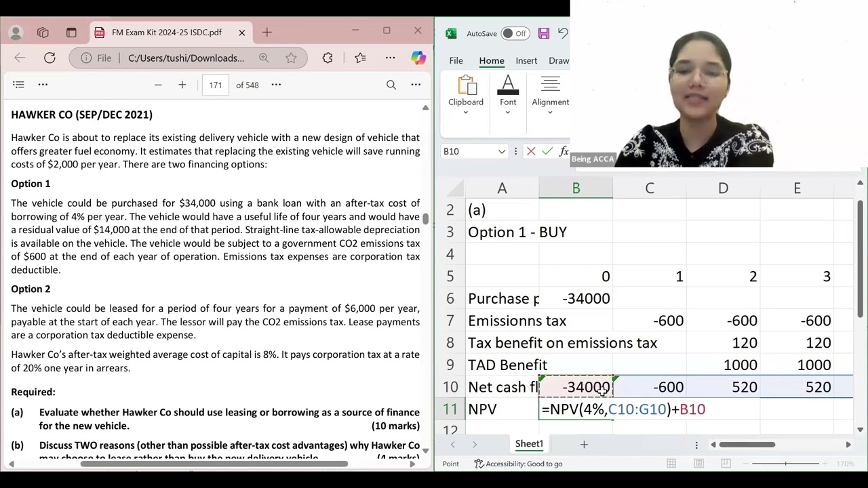This screenshot has width=868, height=488.
Task: Click the PDF horizontal scrollbar
Action: click(214, 464)
